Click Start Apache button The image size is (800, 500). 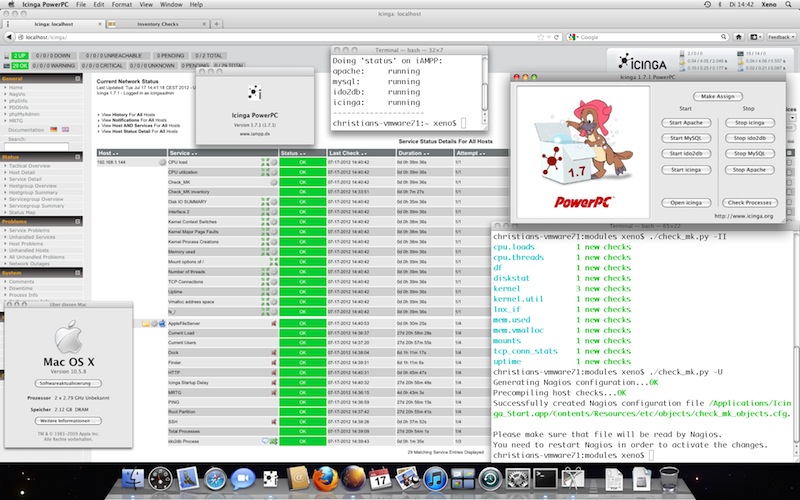pyautogui.click(x=686, y=123)
